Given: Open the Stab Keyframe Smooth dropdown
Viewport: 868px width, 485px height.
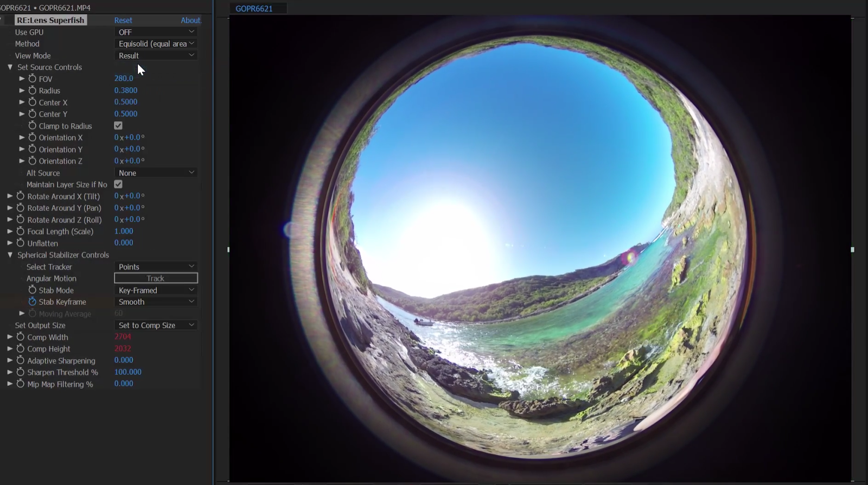Looking at the screenshot, I should click(156, 302).
